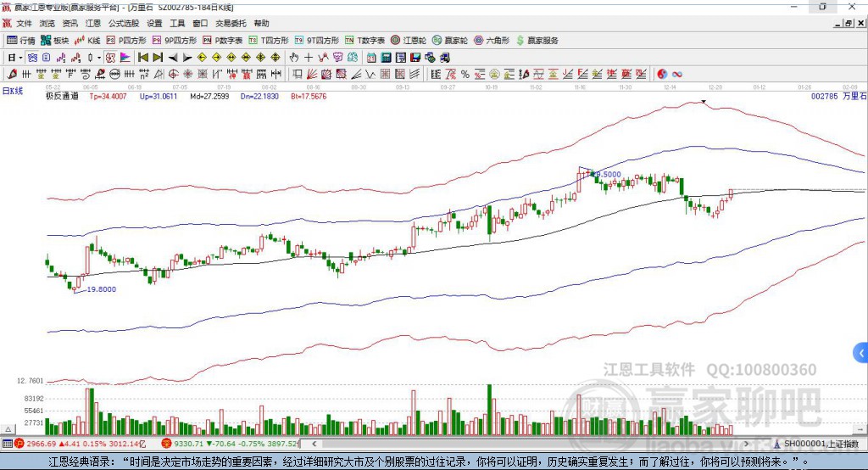Open the 窗口 menu
The height and width of the screenshot is (470, 868).
[x=200, y=23]
